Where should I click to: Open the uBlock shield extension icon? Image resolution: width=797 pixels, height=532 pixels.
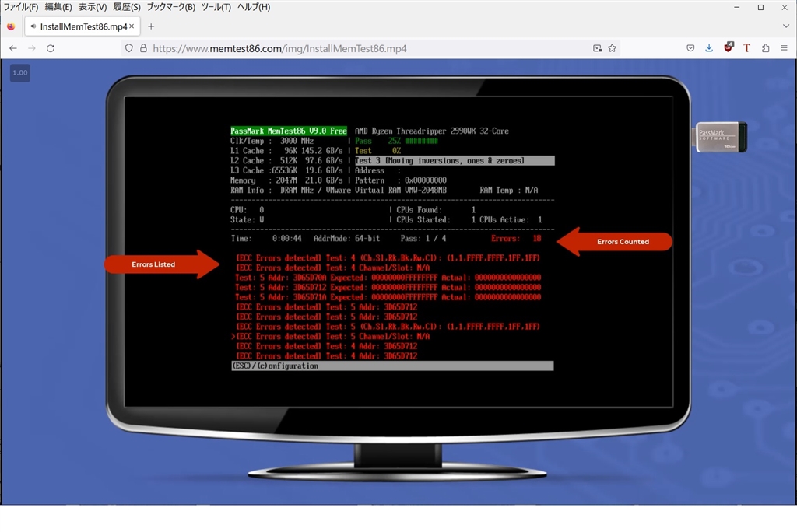coord(729,47)
